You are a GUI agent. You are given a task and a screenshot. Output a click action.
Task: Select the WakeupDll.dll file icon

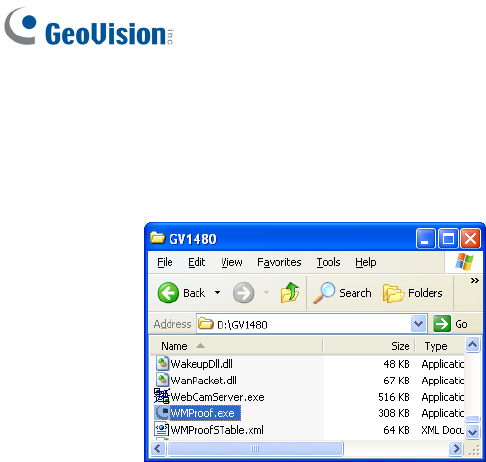[x=162, y=363]
